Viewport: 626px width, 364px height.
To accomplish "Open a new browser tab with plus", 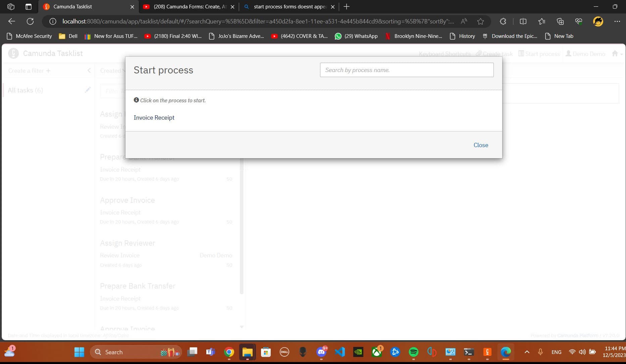I will tap(347, 7).
